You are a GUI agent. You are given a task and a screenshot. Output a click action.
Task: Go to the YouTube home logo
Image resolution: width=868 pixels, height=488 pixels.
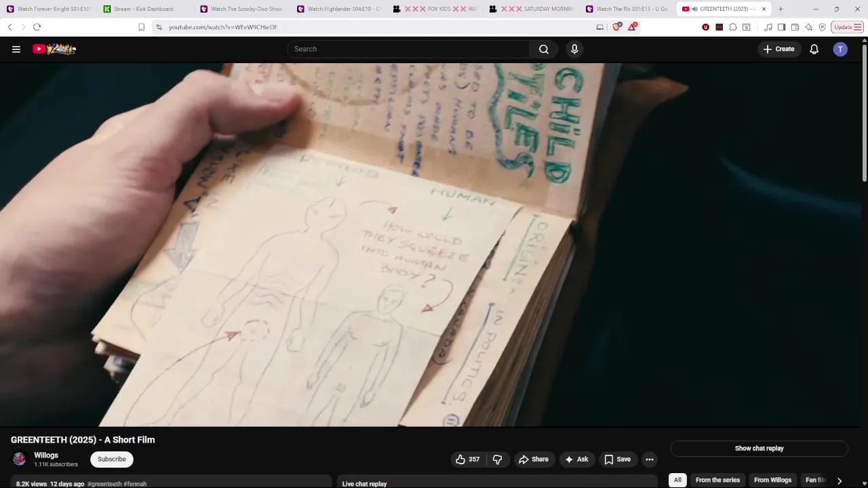coord(54,49)
